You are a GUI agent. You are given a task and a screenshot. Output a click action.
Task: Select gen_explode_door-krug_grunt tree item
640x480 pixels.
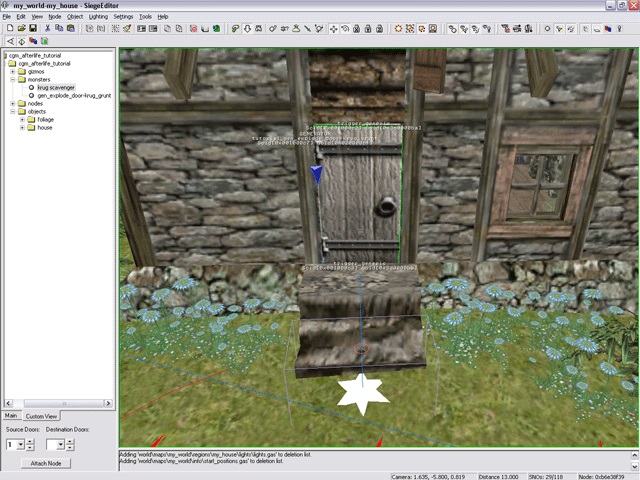point(74,96)
